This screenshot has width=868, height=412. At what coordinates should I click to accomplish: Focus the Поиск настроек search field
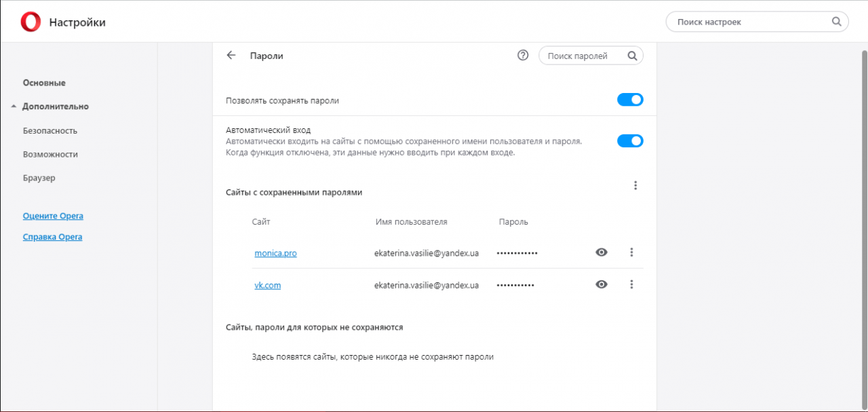coord(749,22)
